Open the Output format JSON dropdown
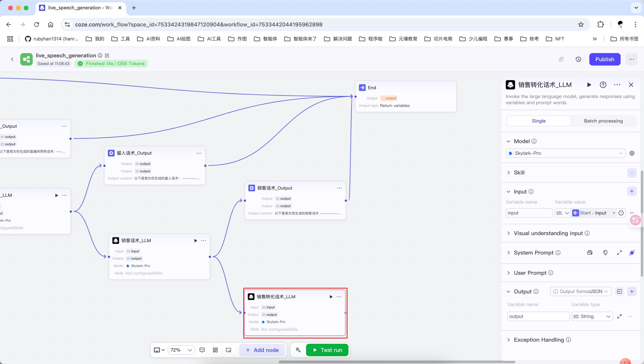 581,291
